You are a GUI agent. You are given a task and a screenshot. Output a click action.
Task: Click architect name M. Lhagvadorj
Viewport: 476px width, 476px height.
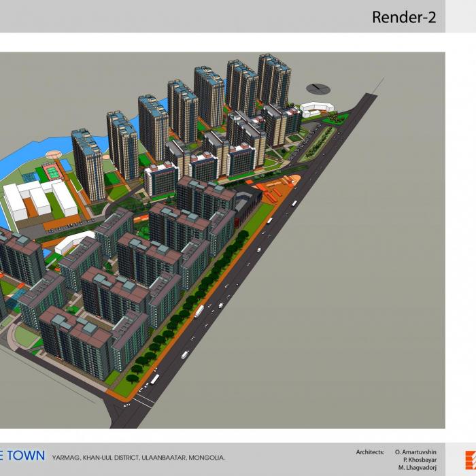[418, 468]
